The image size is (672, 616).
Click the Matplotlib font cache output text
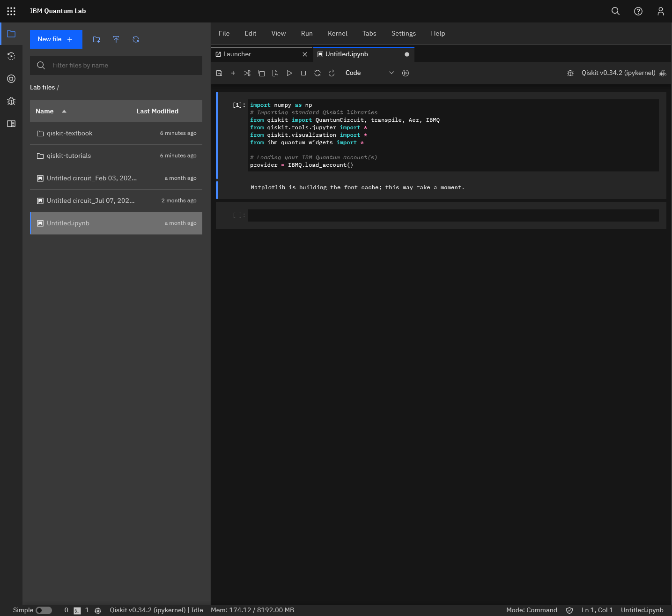pyautogui.click(x=357, y=188)
